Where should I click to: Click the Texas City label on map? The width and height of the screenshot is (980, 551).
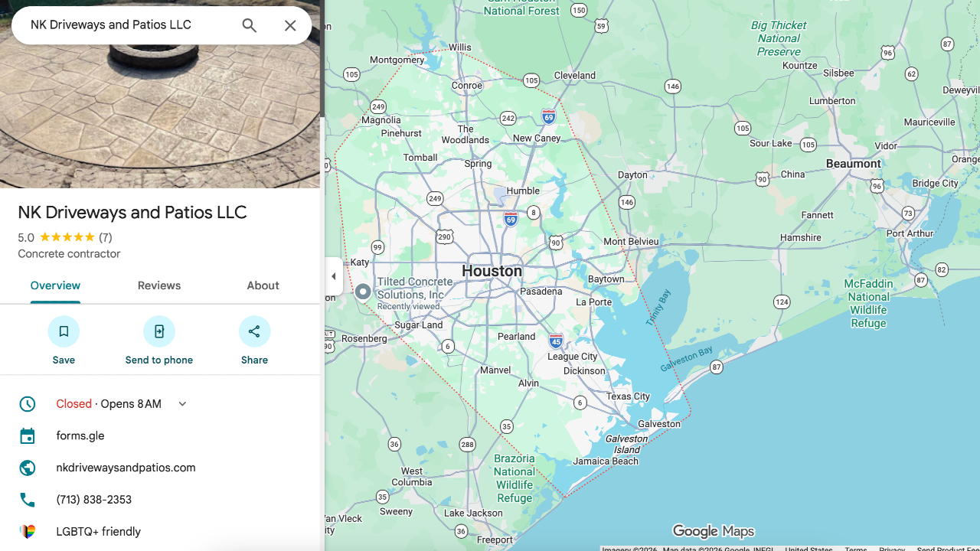(628, 396)
